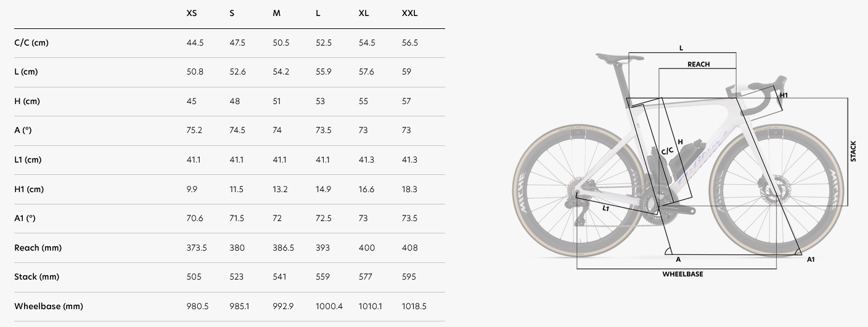Image resolution: width=868 pixels, height=327 pixels.
Task: Click the Reach (mm) row label
Action: [x=38, y=248]
